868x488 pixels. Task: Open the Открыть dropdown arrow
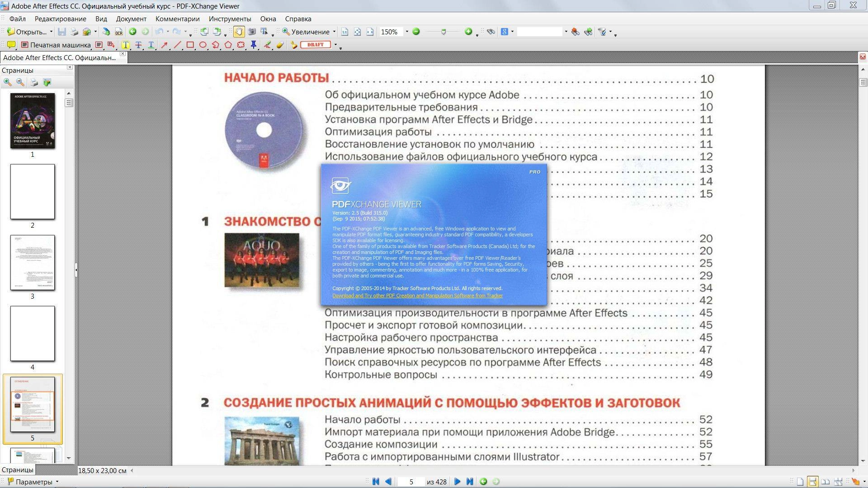tap(51, 32)
